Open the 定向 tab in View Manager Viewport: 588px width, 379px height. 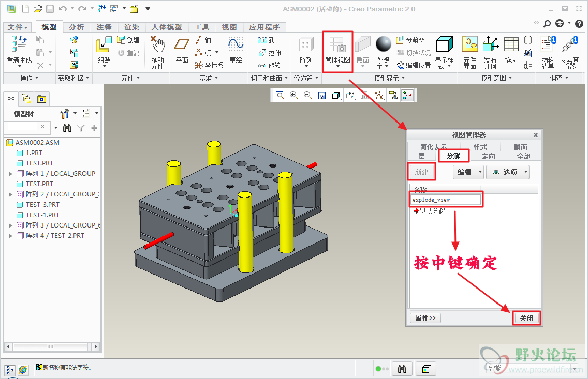click(x=488, y=156)
